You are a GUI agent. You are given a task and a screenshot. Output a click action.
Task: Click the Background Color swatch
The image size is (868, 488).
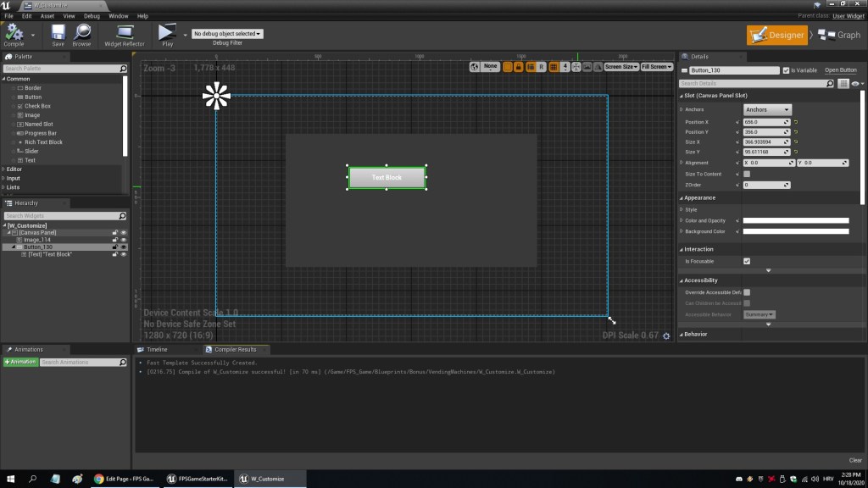tap(796, 231)
